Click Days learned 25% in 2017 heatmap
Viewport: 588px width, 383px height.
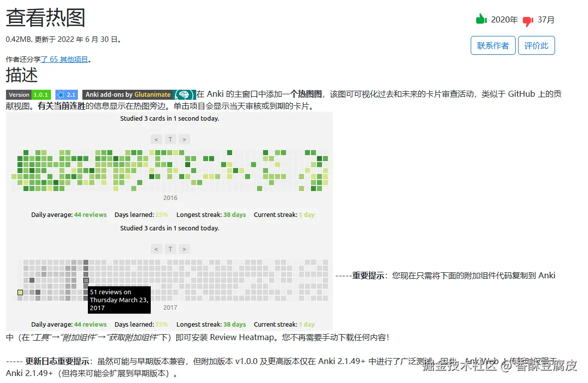coord(141,325)
